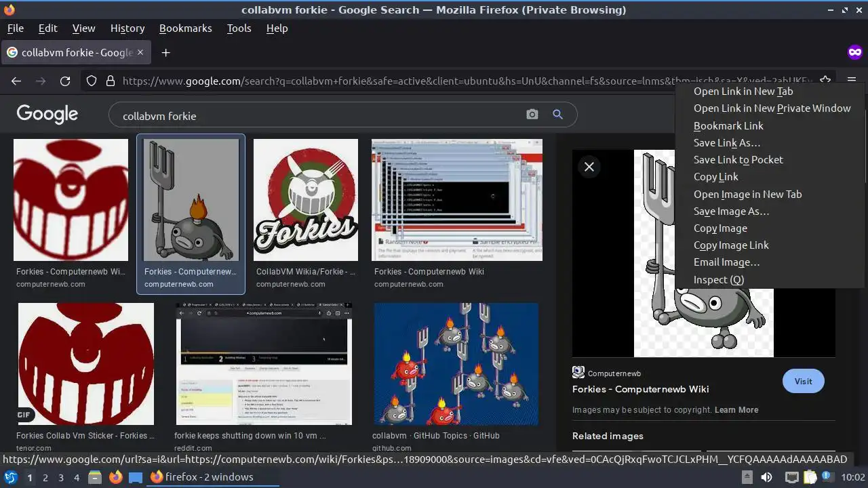Click the magnifier search button
Image resolution: width=868 pixels, height=488 pixels.
click(557, 115)
